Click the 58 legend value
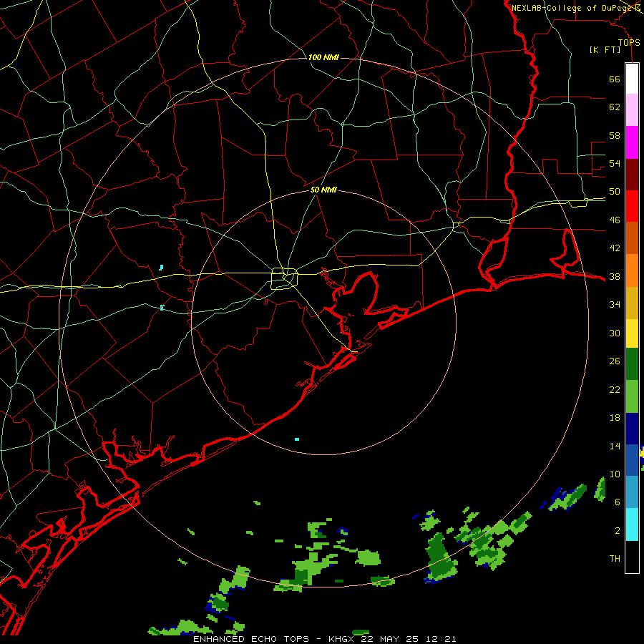This screenshot has width=644, height=644. [x=615, y=135]
